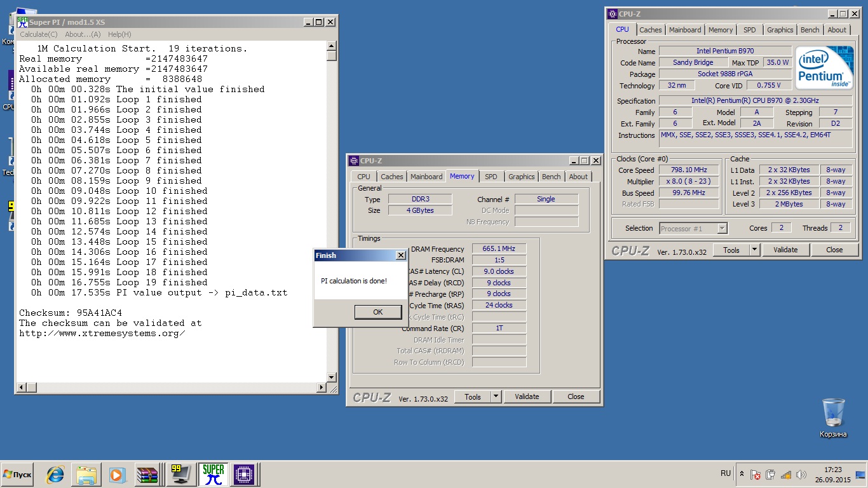Open Action Center flag tray icon
Screen dimensions: 868x488
pos(756,475)
